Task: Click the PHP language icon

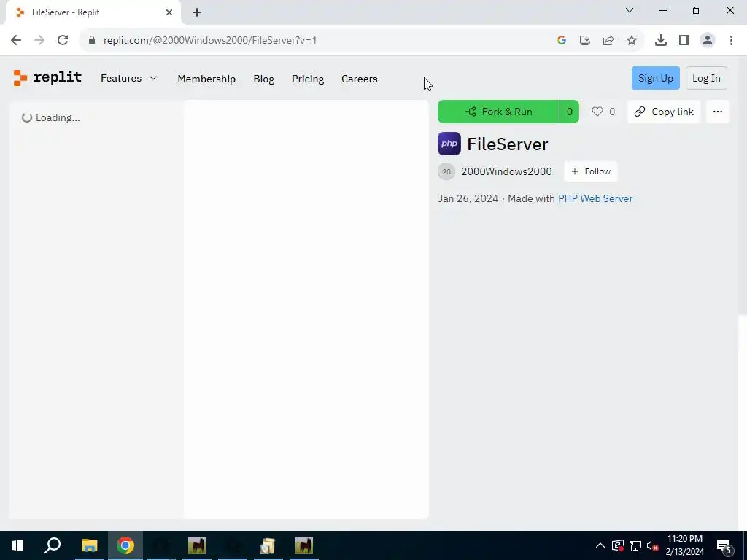Action: tap(449, 144)
